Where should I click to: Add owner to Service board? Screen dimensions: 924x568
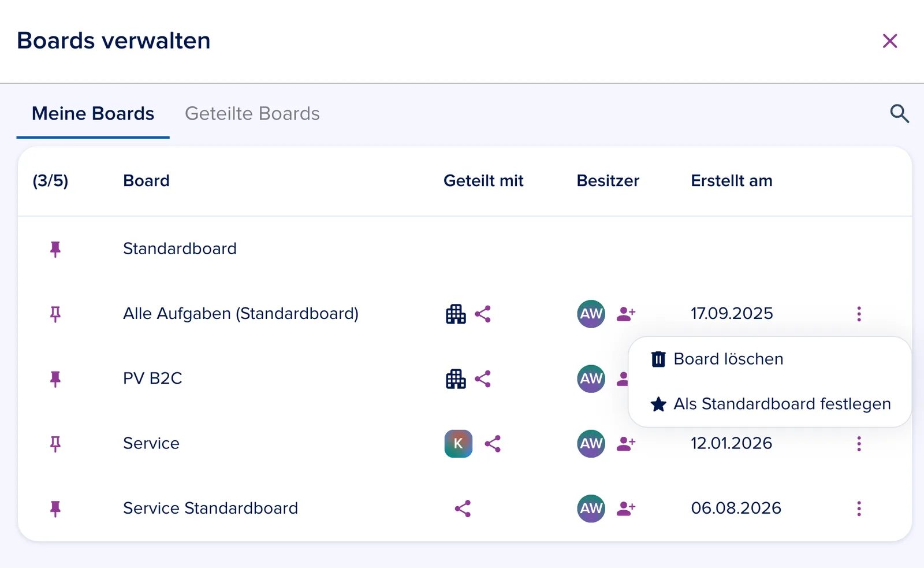tap(626, 444)
